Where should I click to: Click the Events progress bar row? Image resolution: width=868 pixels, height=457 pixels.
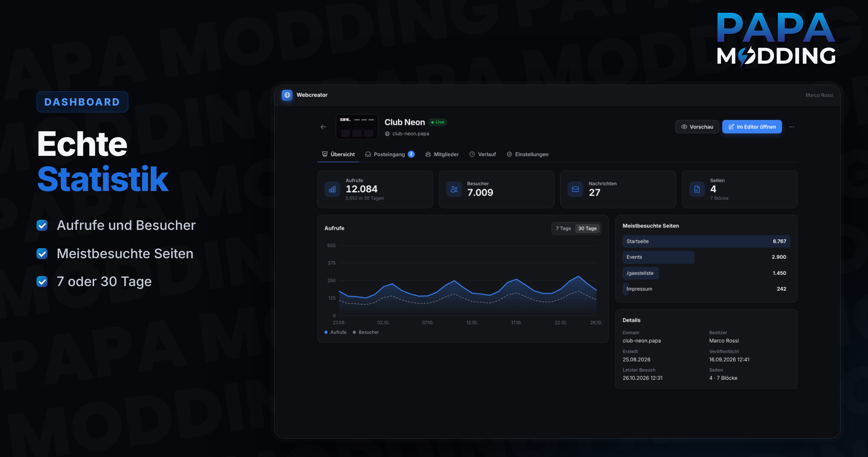706,257
